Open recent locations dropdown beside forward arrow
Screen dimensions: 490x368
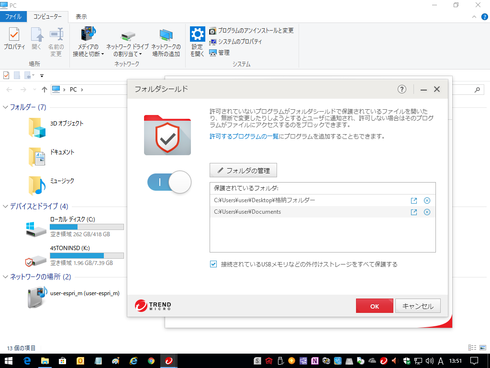[34, 89]
